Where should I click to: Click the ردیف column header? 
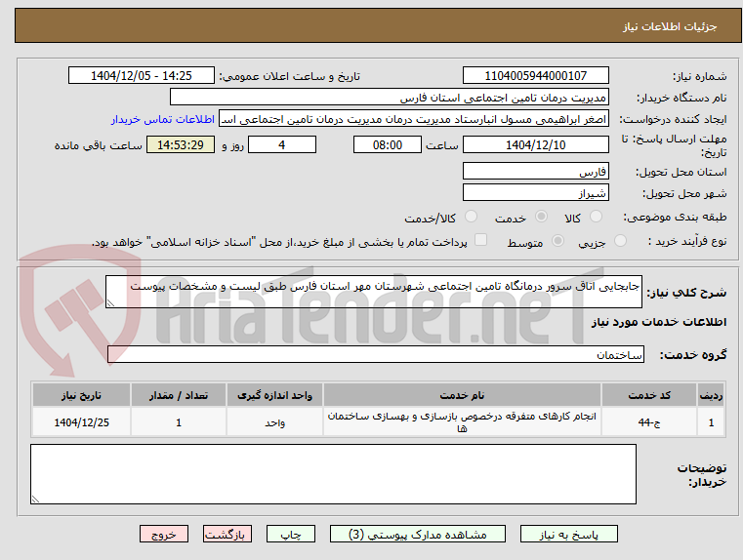[711, 395]
